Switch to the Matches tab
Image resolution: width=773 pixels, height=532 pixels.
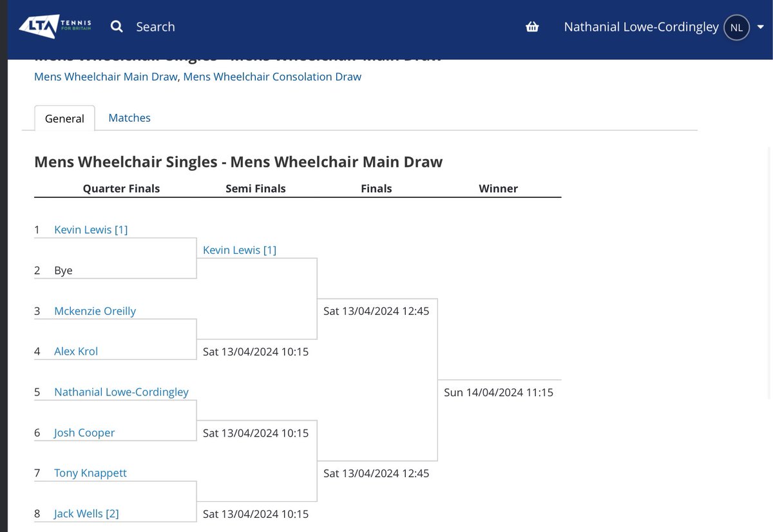coord(129,118)
